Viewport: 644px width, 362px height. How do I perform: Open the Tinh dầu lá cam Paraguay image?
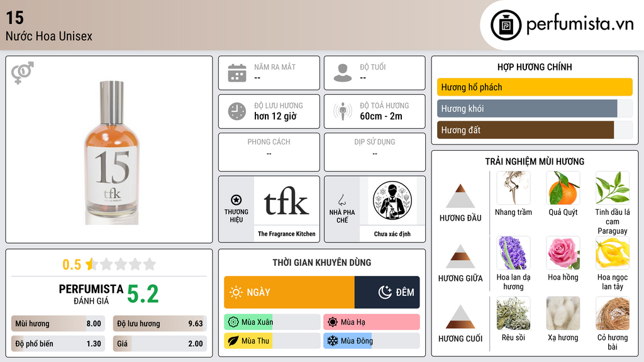coord(613,188)
